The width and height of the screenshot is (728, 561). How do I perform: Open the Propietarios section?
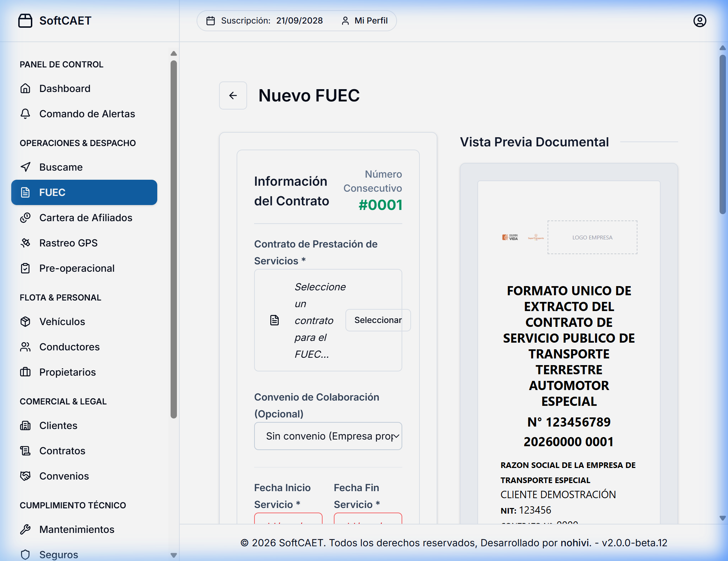coord(67,372)
